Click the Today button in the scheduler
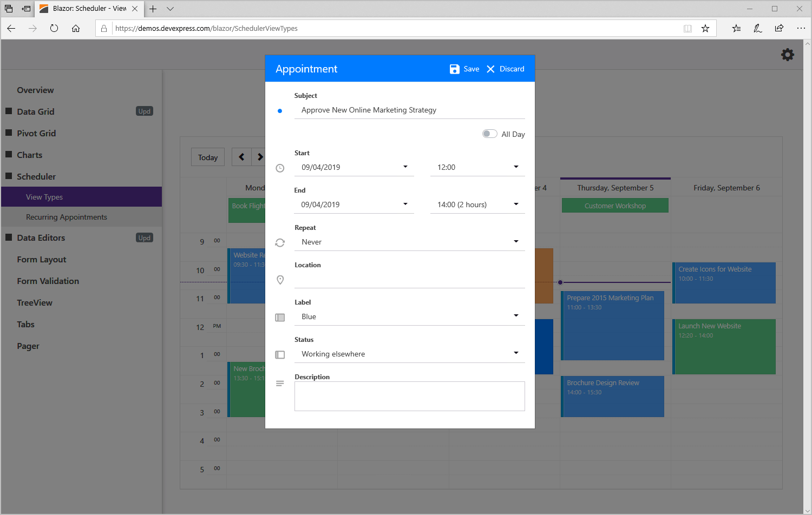This screenshot has width=812, height=515. coord(207,157)
